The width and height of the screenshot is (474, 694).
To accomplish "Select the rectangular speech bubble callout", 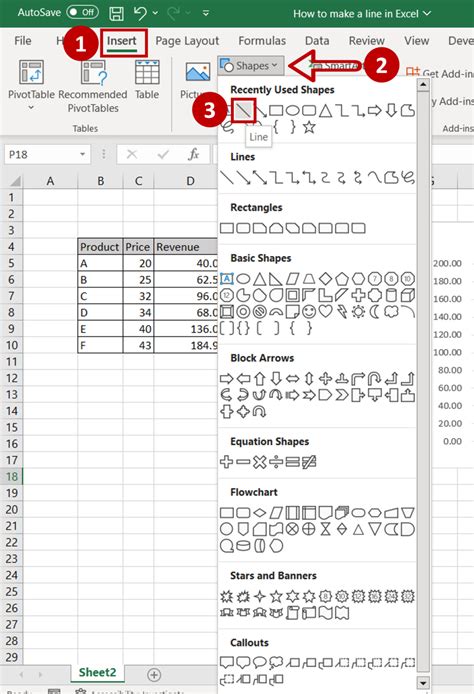I will [227, 663].
